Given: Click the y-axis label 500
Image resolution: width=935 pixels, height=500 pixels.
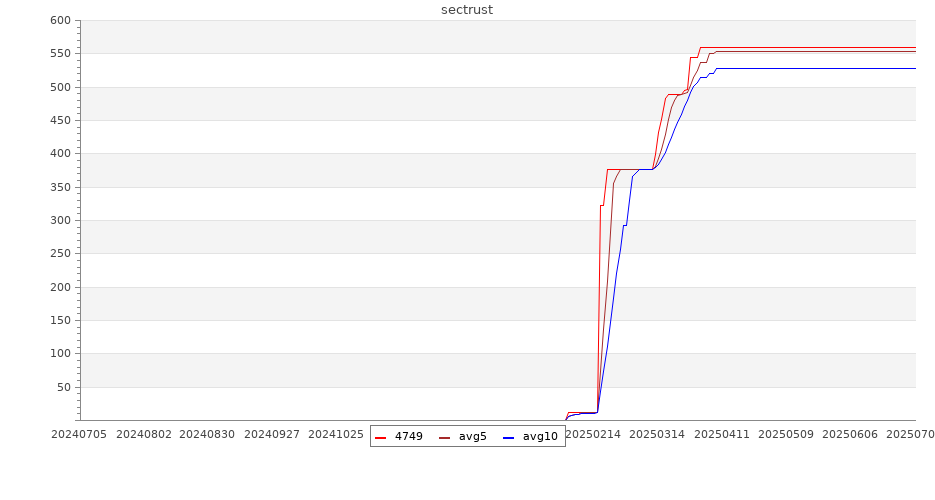Looking at the screenshot, I should coord(61,87).
